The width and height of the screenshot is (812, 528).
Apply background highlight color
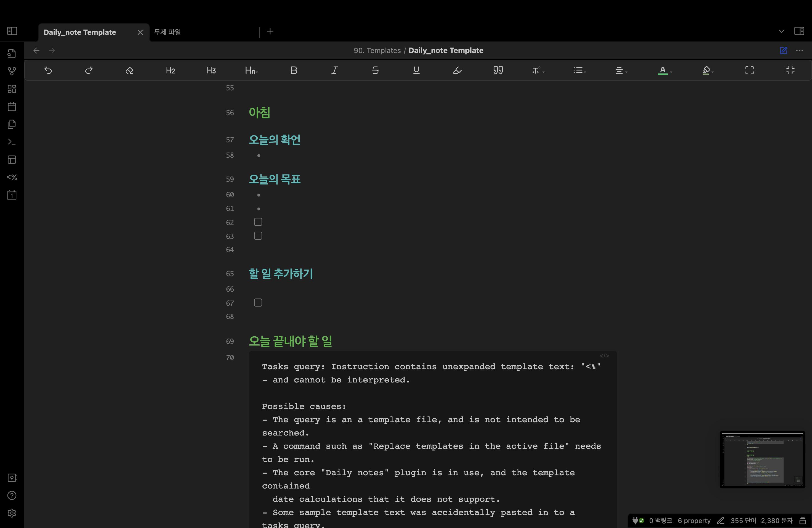click(706, 70)
